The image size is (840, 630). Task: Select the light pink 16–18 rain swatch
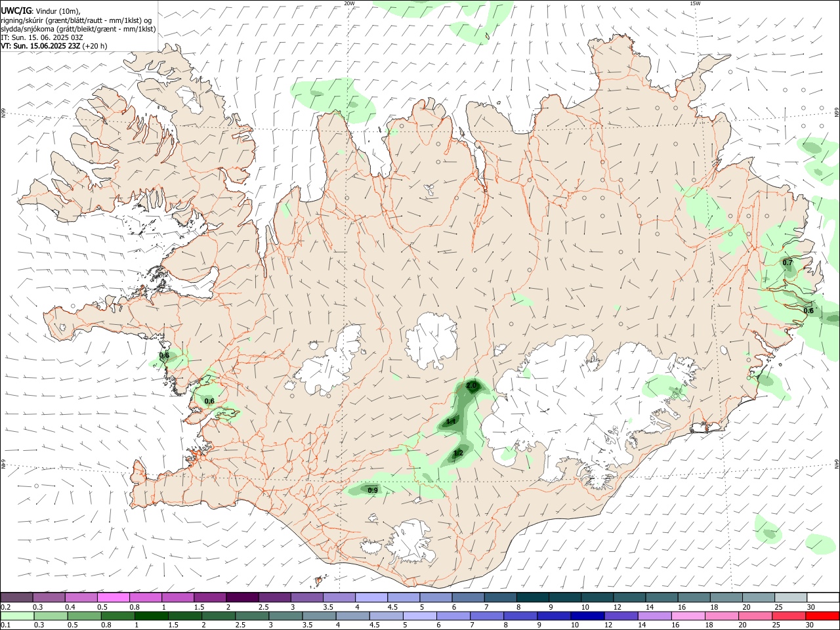click(x=688, y=616)
